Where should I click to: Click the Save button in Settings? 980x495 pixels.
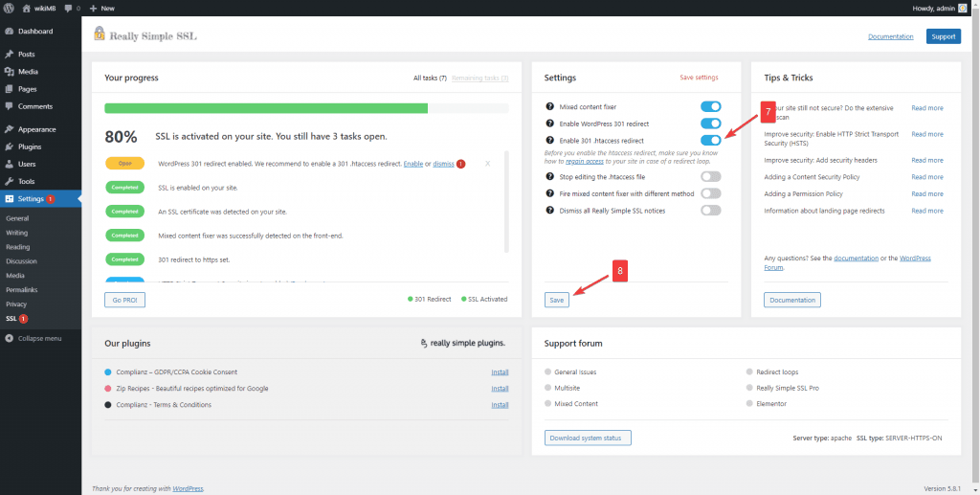556,300
